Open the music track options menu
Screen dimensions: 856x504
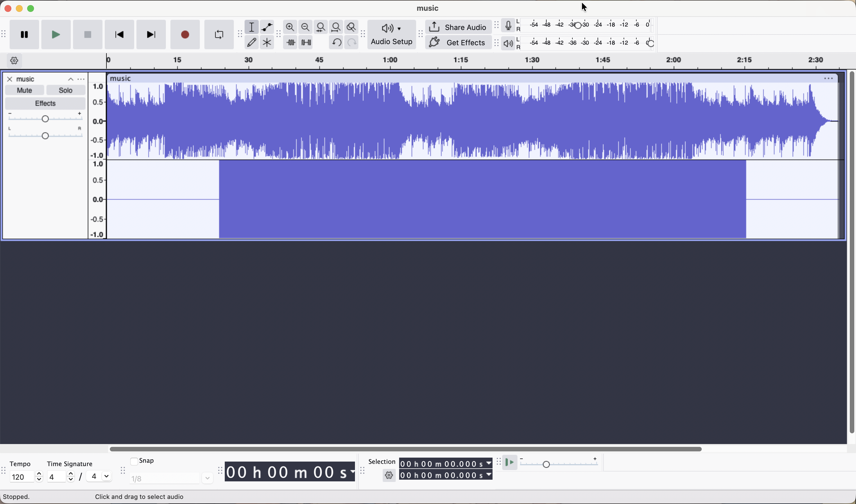(81, 79)
